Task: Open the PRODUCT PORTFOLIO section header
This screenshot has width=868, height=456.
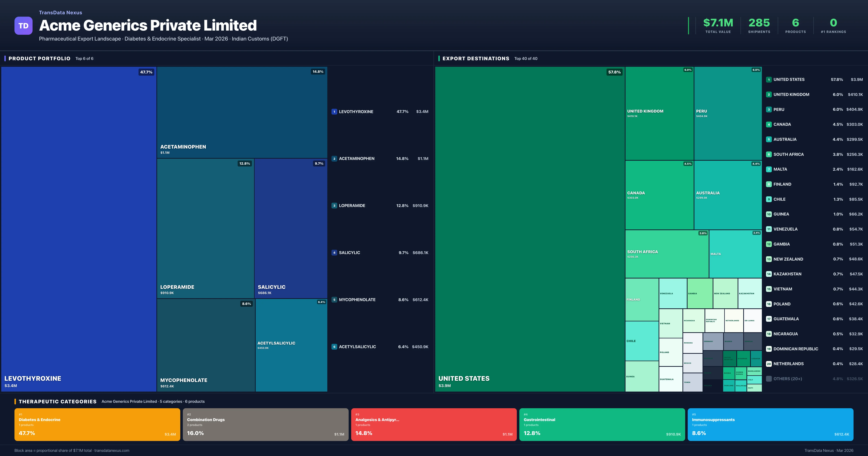Action: pos(39,58)
